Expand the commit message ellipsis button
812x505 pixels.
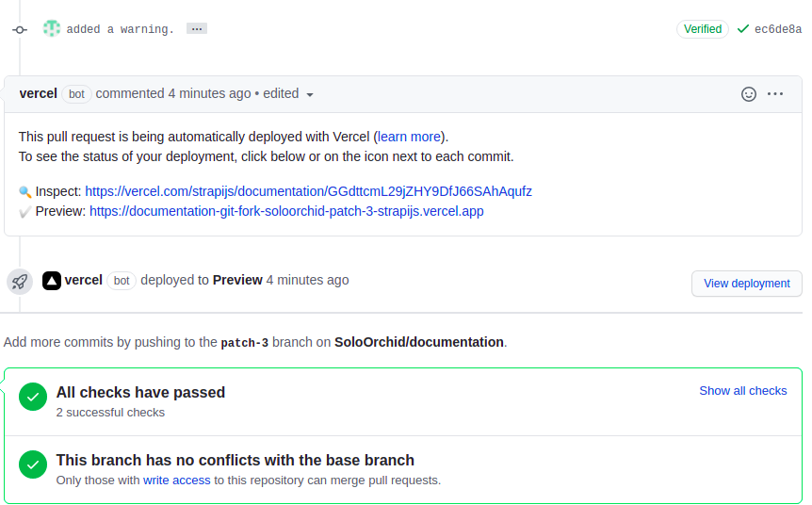[196, 29]
